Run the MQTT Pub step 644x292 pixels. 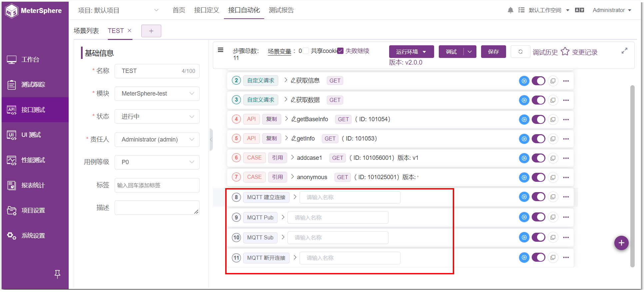[x=524, y=217]
